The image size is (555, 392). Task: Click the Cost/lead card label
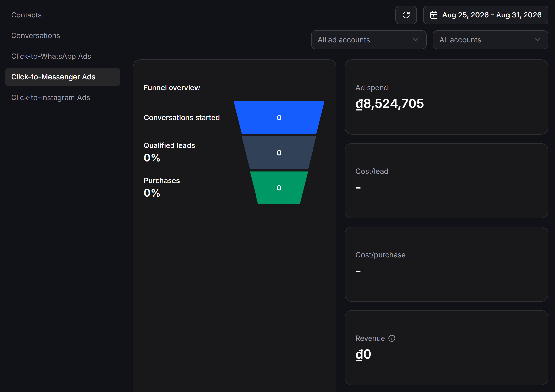point(372,171)
